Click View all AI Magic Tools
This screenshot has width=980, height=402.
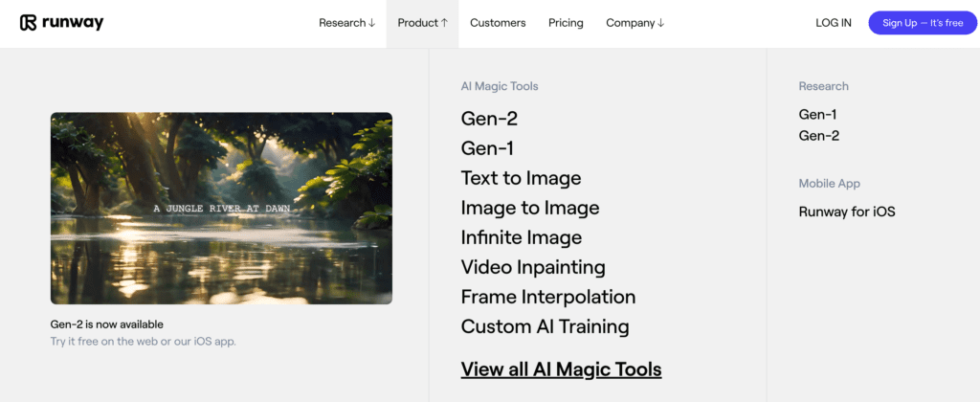tap(561, 369)
